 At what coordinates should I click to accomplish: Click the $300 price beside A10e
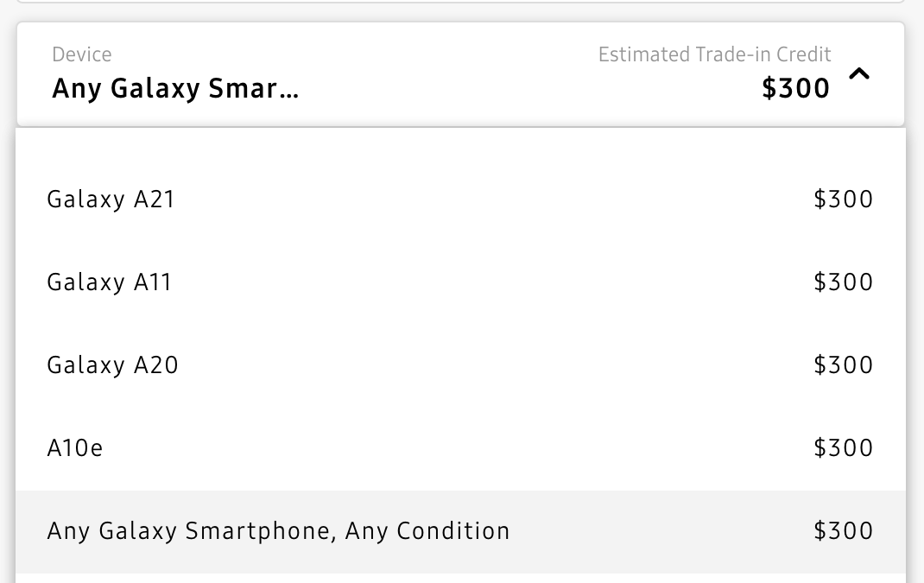tap(843, 448)
